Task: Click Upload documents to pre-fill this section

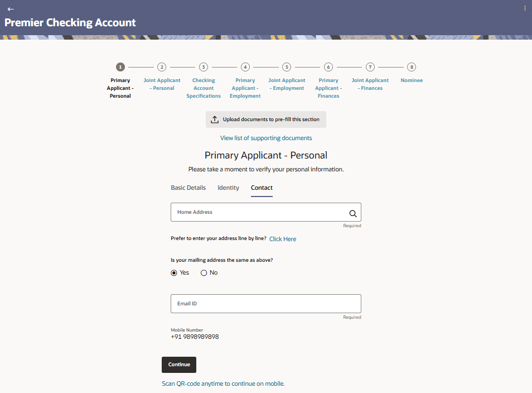Action: (x=265, y=119)
